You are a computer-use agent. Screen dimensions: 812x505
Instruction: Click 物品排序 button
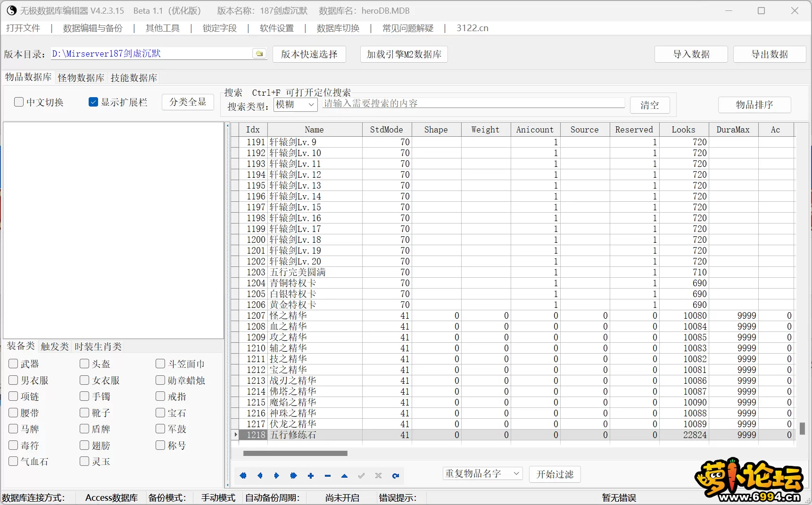[754, 105]
